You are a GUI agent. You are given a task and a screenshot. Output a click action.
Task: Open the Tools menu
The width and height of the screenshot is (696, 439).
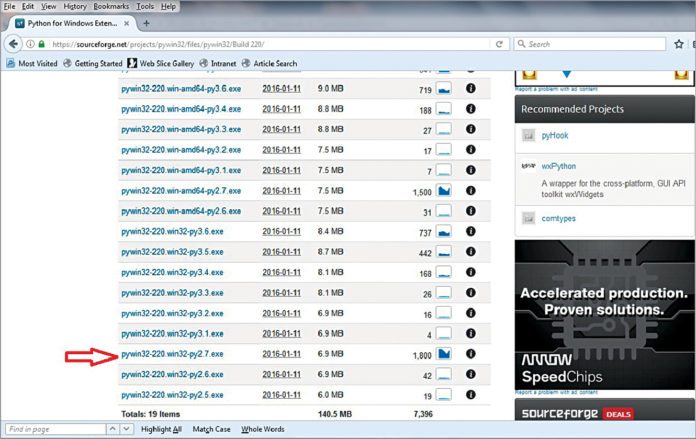pyautogui.click(x=146, y=6)
